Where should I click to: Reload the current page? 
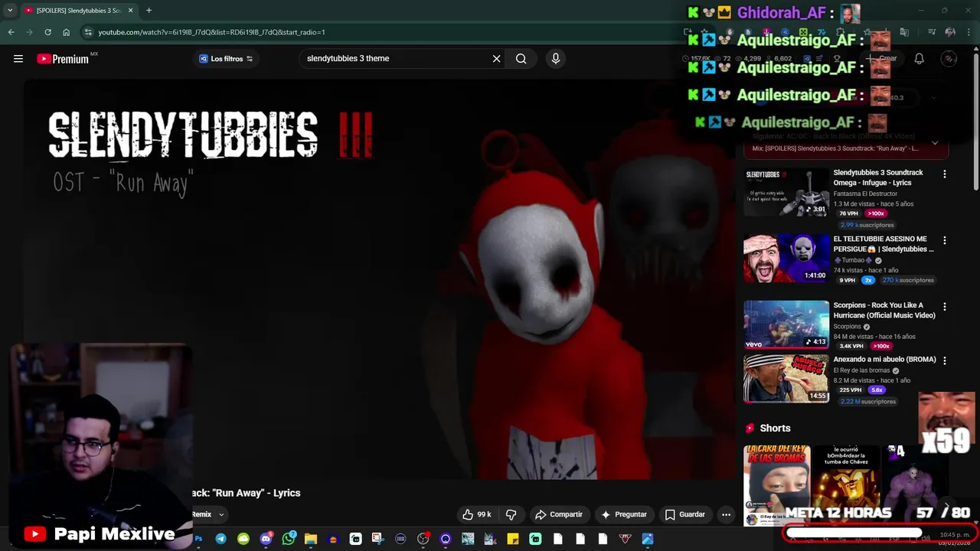(47, 32)
